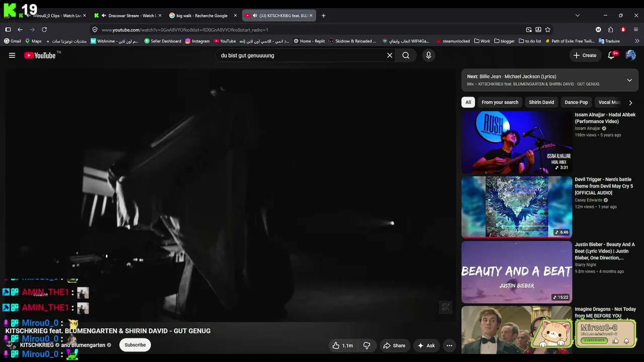Image resolution: width=644 pixels, height=362 pixels.
Task: Filter recommendations by Shirin David
Action: [x=541, y=102]
